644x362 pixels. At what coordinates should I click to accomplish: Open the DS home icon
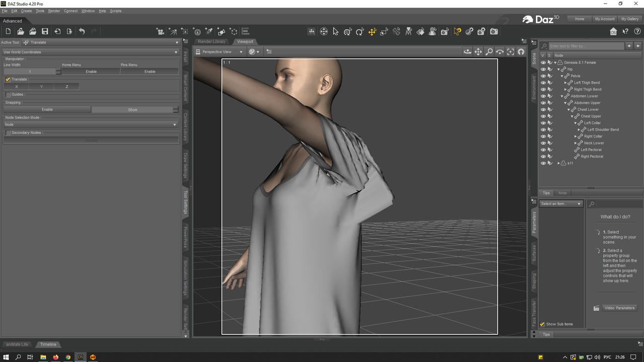tap(613, 32)
